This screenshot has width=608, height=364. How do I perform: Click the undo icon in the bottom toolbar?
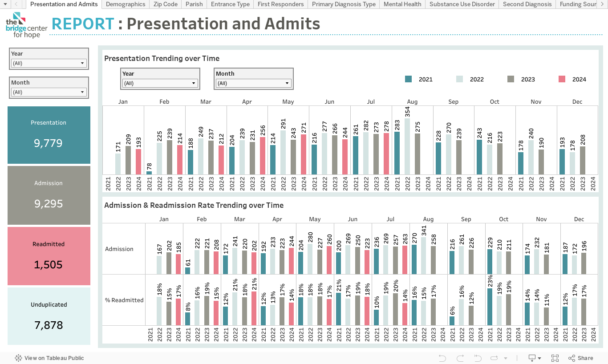[442, 358]
